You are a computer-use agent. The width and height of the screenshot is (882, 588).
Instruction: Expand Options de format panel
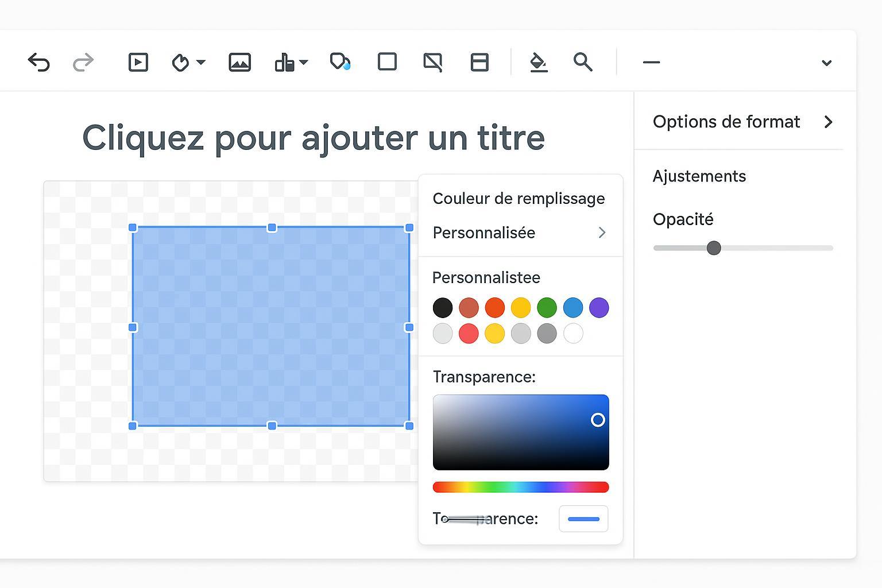(827, 122)
